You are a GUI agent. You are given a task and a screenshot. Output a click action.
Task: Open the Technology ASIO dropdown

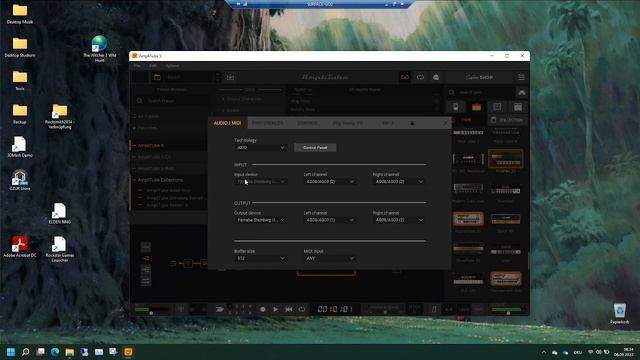(260, 147)
